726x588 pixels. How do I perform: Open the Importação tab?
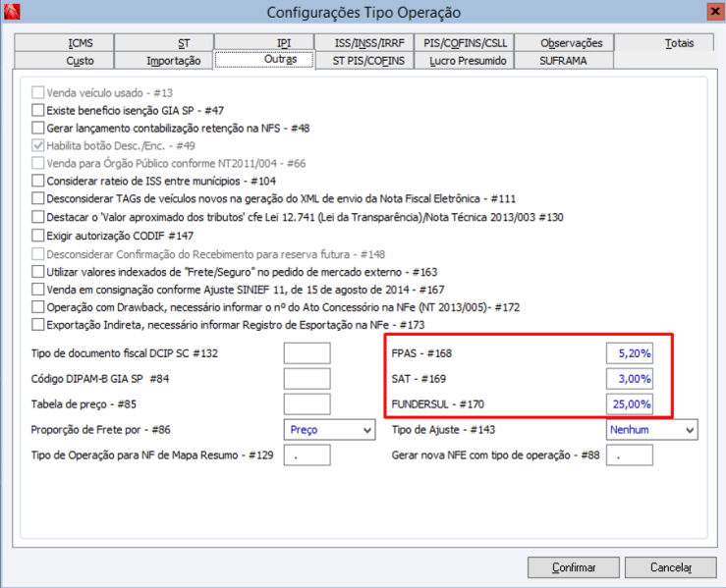[x=164, y=61]
